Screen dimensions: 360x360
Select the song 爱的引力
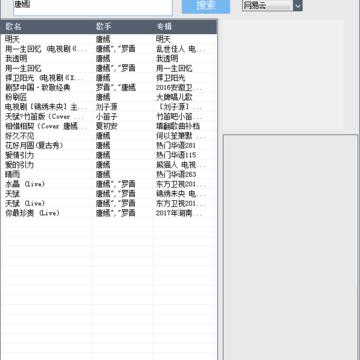coord(20,165)
